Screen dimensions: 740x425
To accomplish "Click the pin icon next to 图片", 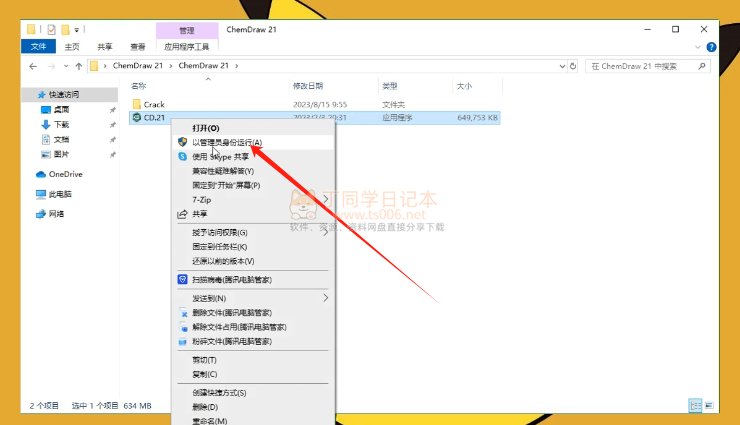I will (x=113, y=155).
